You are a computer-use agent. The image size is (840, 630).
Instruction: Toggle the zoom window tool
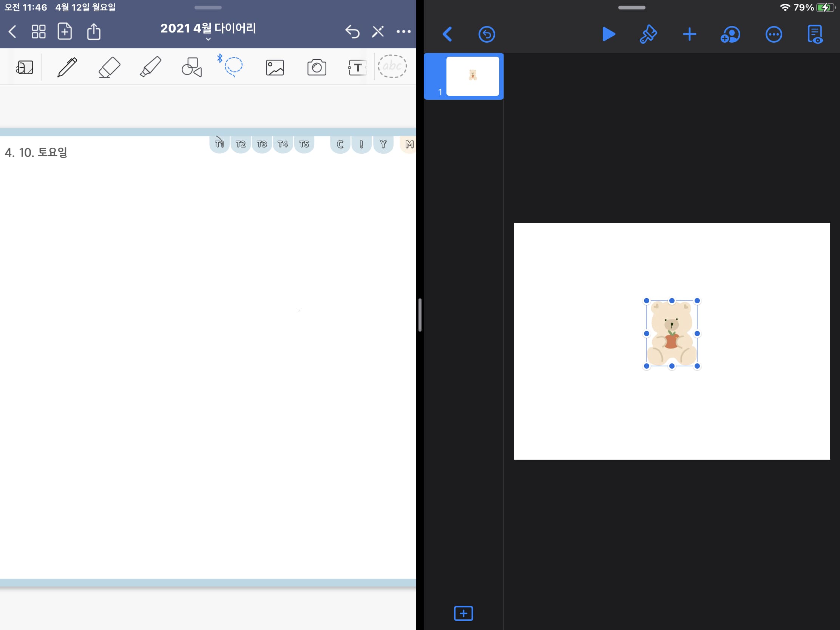tap(25, 68)
